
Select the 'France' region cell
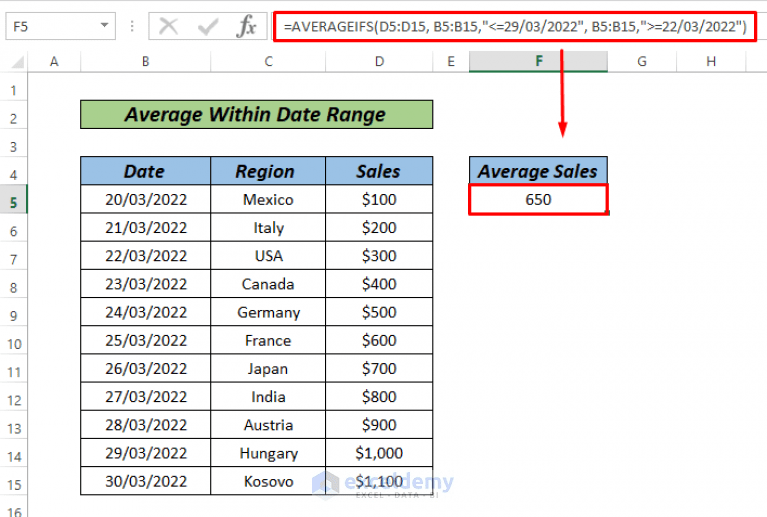[x=268, y=340]
